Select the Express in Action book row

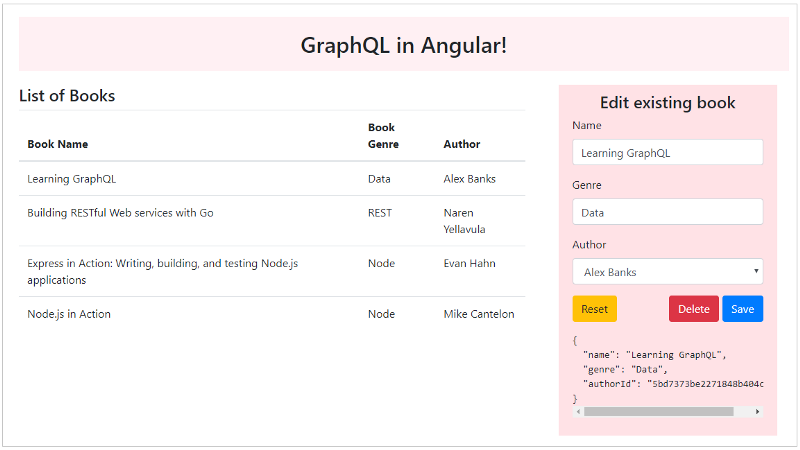point(272,271)
